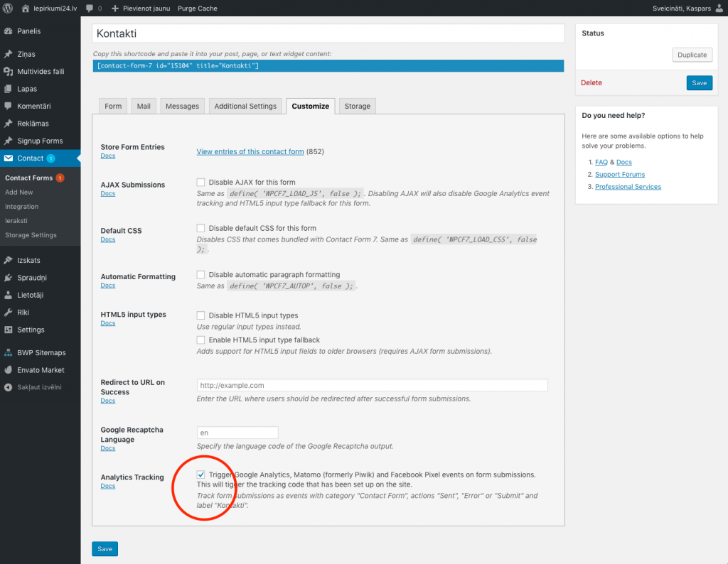
Task: Collapse the menu via Sakļaut izvēlni
Action: click(x=33, y=387)
